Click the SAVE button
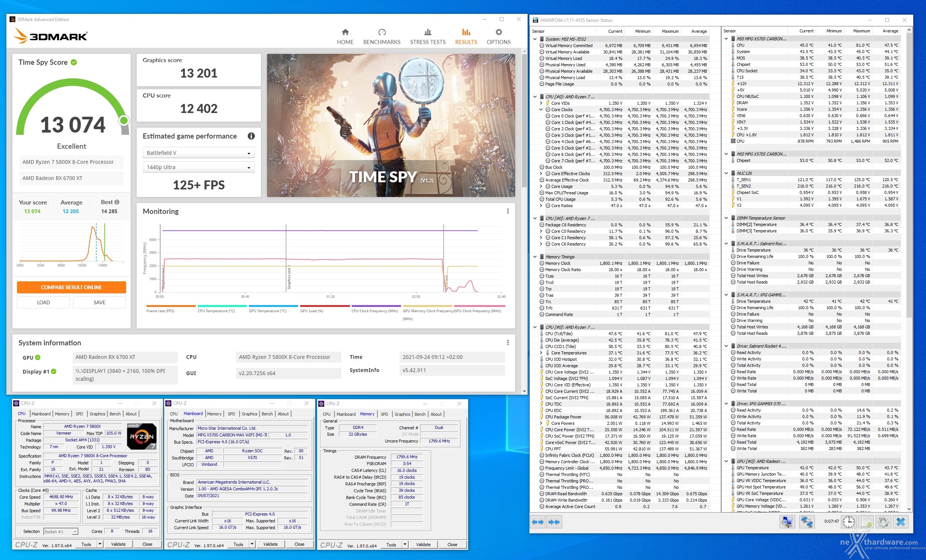The height and width of the screenshot is (560, 926). [x=99, y=302]
